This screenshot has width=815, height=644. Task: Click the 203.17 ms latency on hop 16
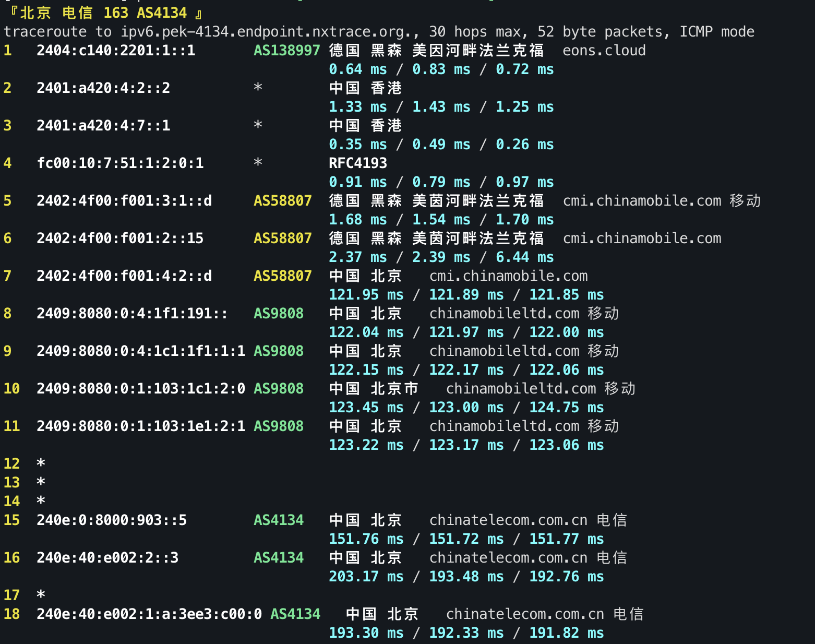(366, 576)
